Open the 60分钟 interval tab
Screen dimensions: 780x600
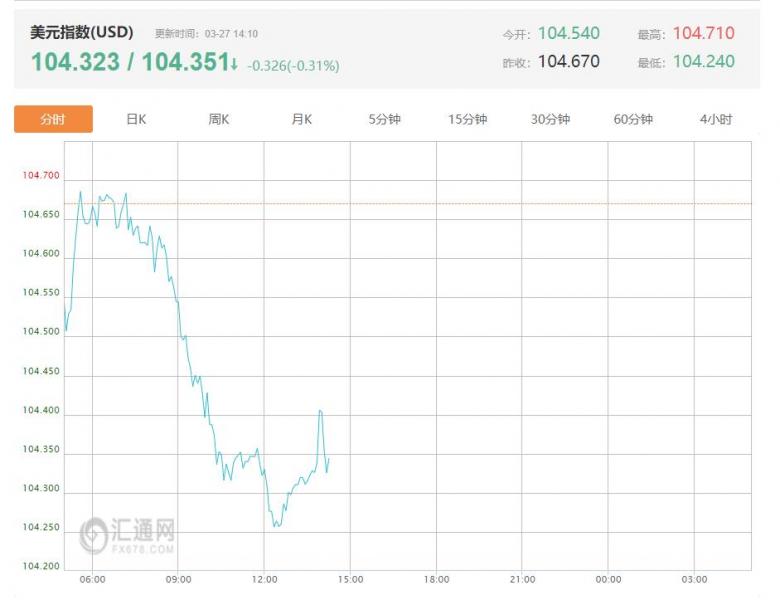pos(633,119)
